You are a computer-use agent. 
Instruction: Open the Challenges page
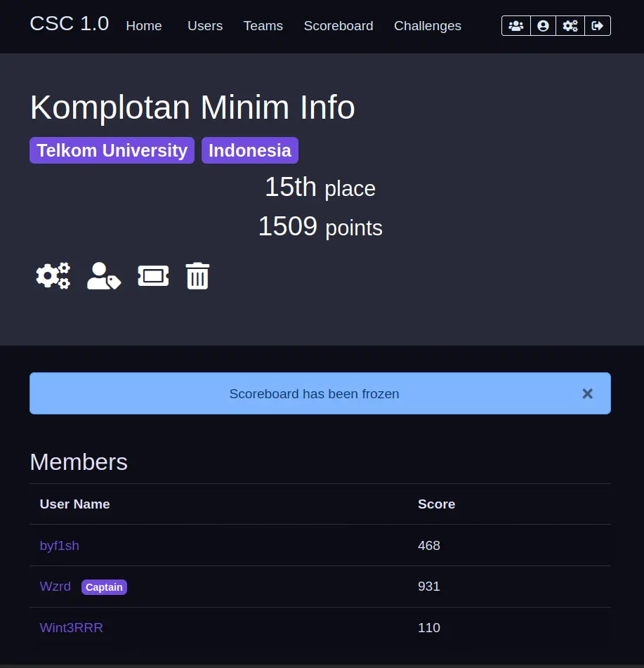pos(427,26)
